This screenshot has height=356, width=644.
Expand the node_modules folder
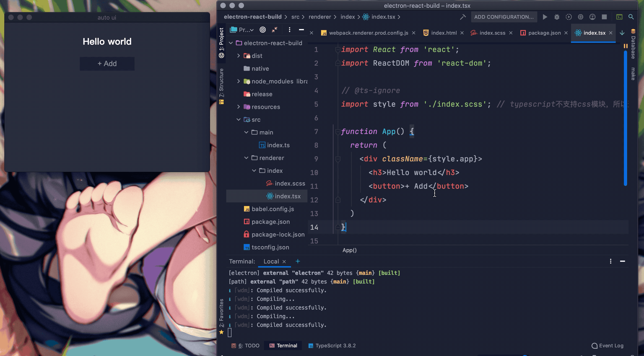(x=239, y=81)
